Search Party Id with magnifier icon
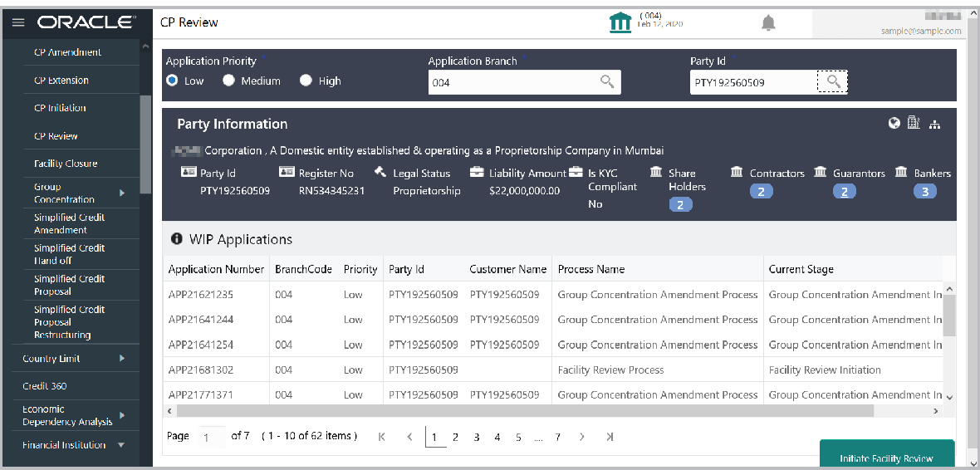Screen dimensions: 980x470 [x=832, y=82]
